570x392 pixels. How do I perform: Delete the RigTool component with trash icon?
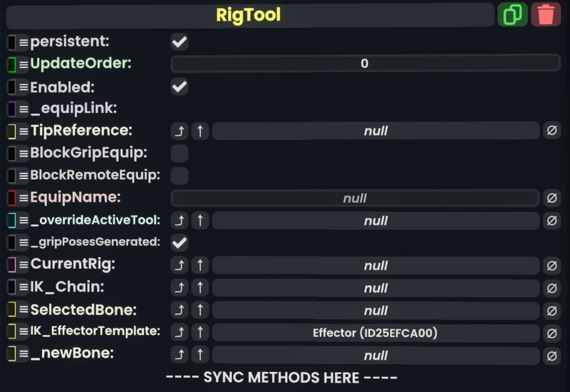click(546, 14)
